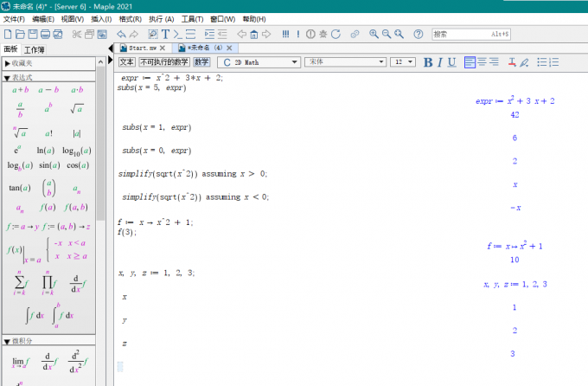Image resolution: width=588 pixels, height=386 pixels.
Task: Select 不可执行的数学 mode button
Action: [164, 62]
